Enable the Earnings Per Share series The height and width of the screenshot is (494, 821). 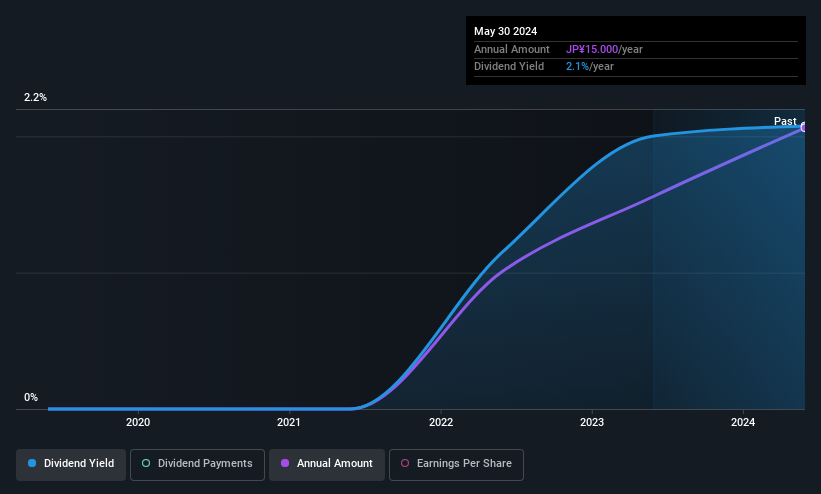(456, 464)
